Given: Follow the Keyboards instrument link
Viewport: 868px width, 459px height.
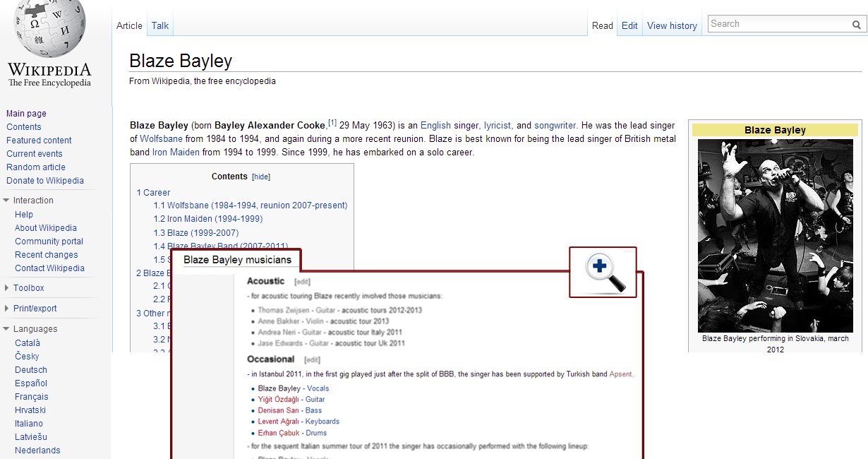Looking at the screenshot, I should (x=323, y=422).
